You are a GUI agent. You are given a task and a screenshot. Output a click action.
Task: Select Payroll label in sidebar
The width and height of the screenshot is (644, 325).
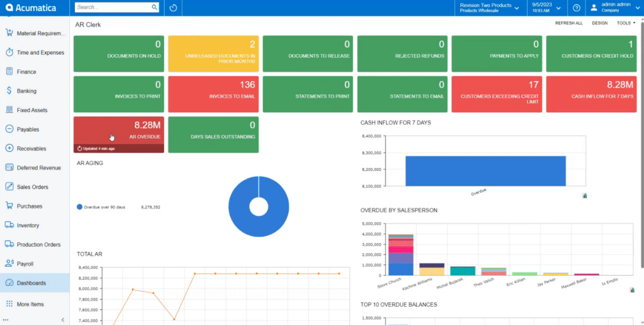25,264
